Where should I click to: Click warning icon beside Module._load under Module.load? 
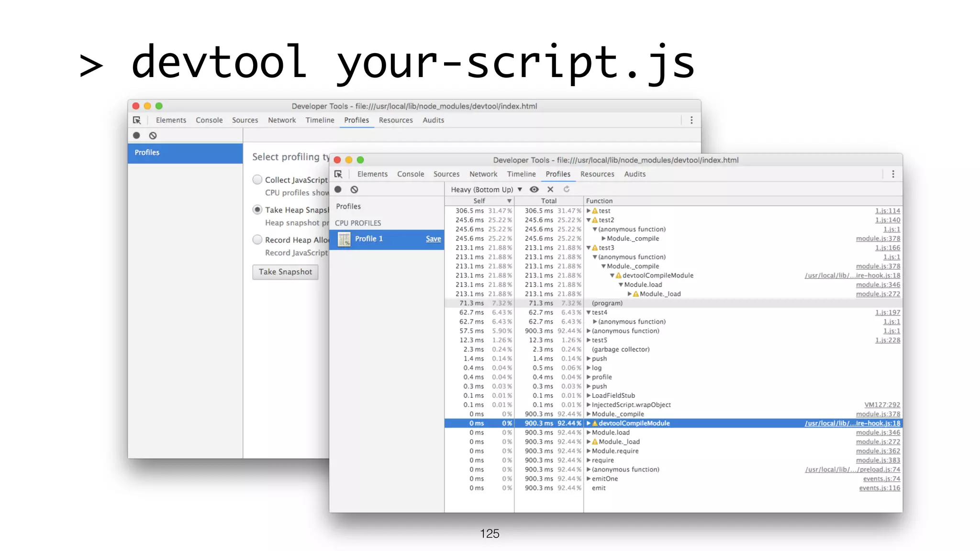tap(636, 294)
